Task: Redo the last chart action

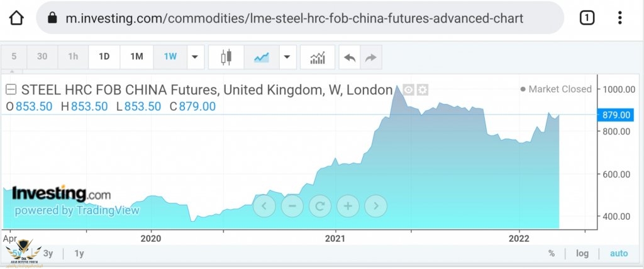Action: coord(371,57)
